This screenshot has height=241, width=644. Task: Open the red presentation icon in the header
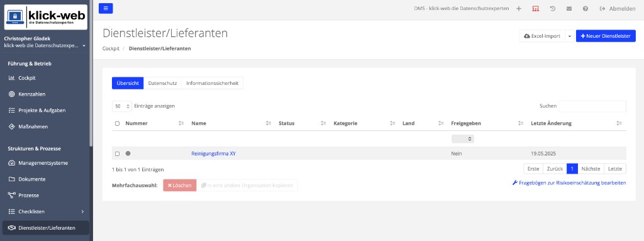click(x=536, y=9)
